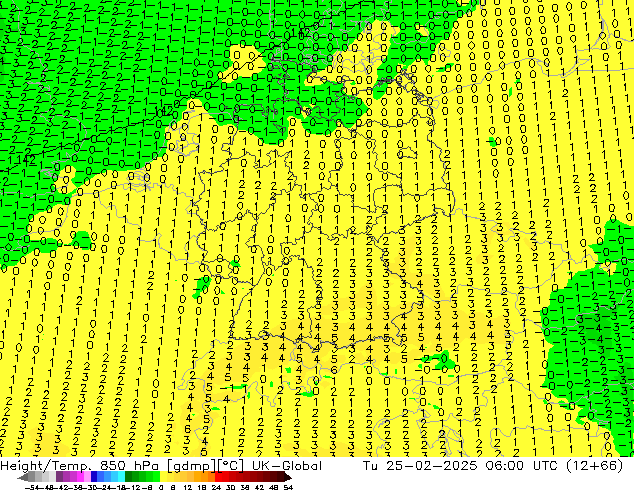Select the '(12+66)' forecast run label

click(594, 466)
